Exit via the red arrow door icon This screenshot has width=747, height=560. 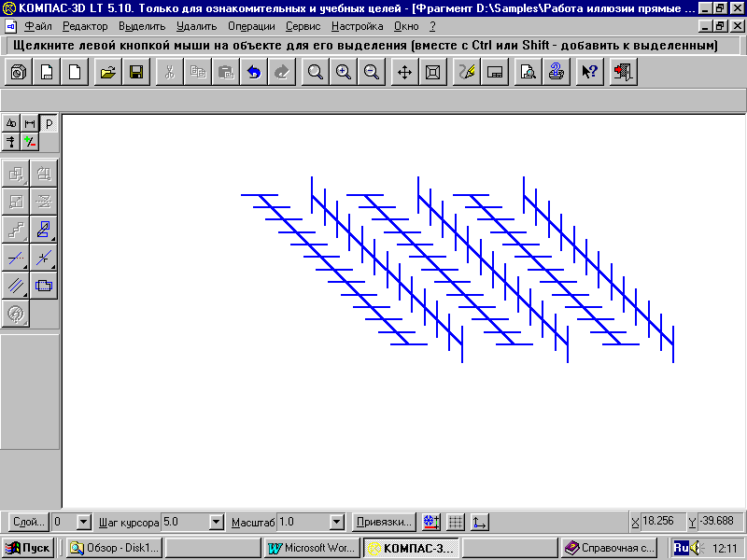pos(623,72)
